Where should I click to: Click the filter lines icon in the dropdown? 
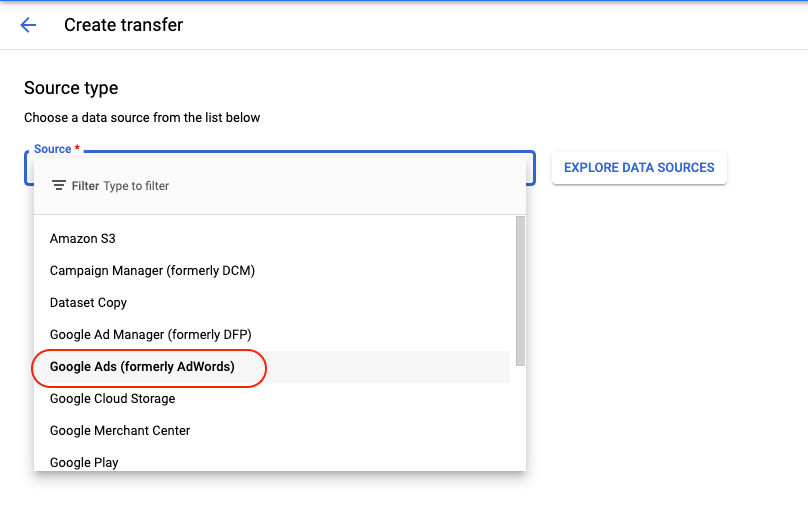(59, 185)
